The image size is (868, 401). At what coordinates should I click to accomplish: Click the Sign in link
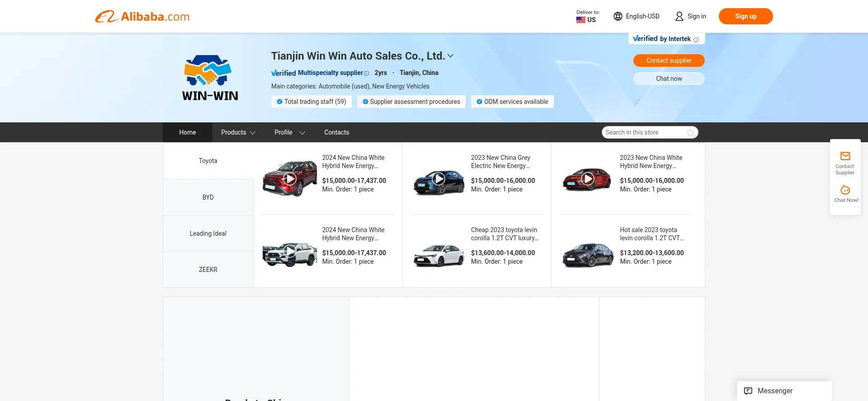[x=697, y=16]
